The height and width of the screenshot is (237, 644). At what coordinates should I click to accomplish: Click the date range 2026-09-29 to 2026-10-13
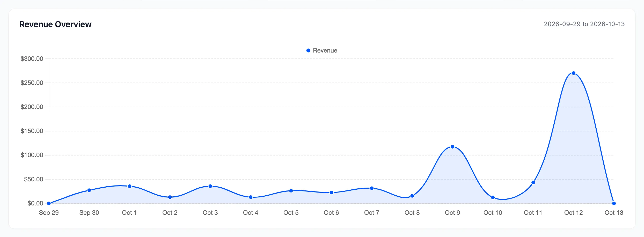(x=584, y=24)
